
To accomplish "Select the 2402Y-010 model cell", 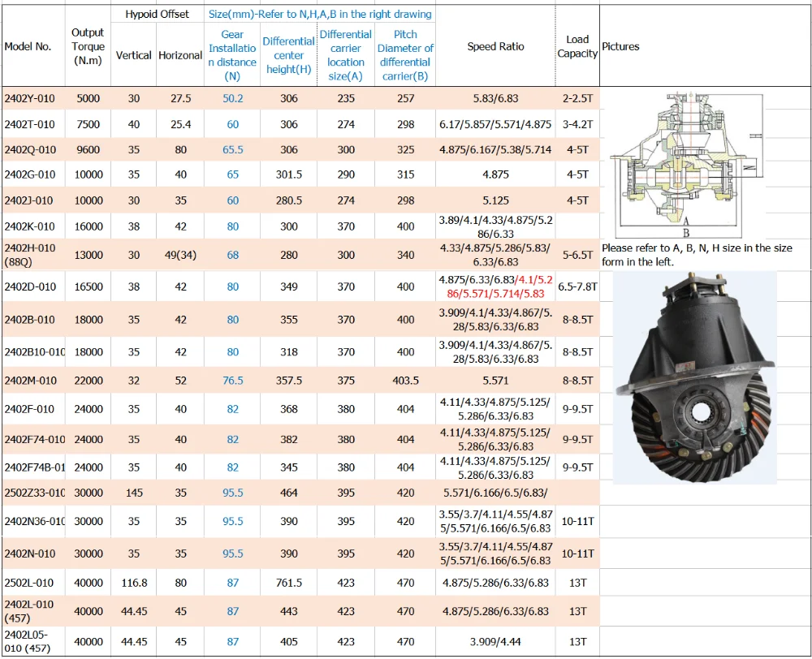I will (x=30, y=98).
